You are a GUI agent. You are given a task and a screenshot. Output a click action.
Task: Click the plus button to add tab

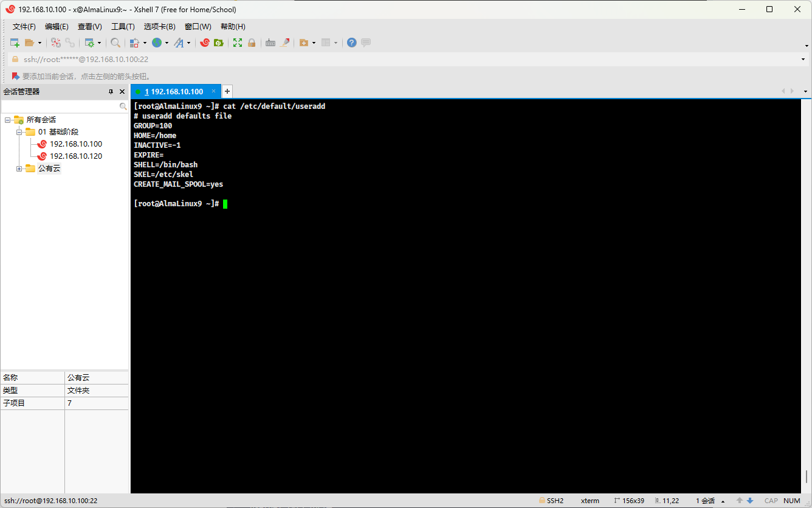click(227, 91)
